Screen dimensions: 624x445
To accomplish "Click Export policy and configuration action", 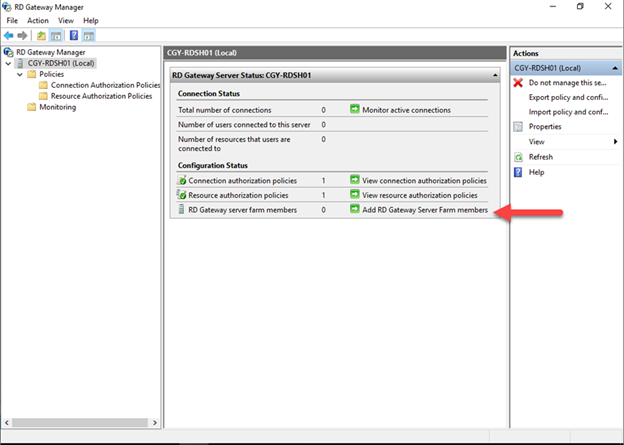I will pyautogui.click(x=568, y=98).
